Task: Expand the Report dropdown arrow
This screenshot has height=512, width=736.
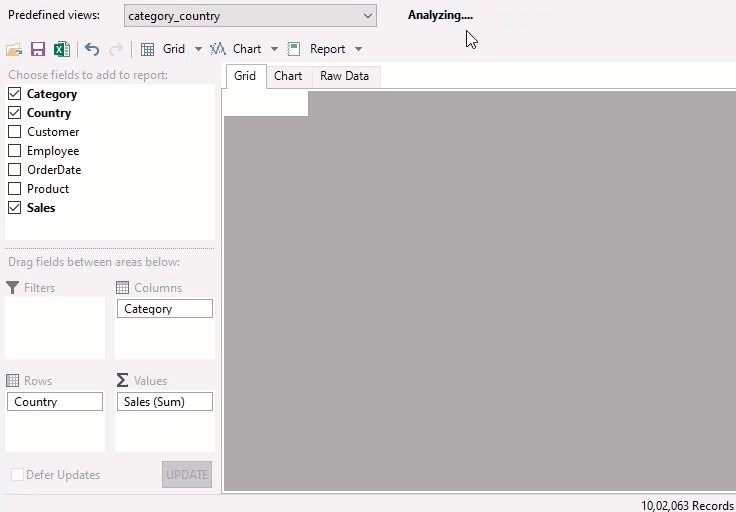Action: tap(359, 49)
